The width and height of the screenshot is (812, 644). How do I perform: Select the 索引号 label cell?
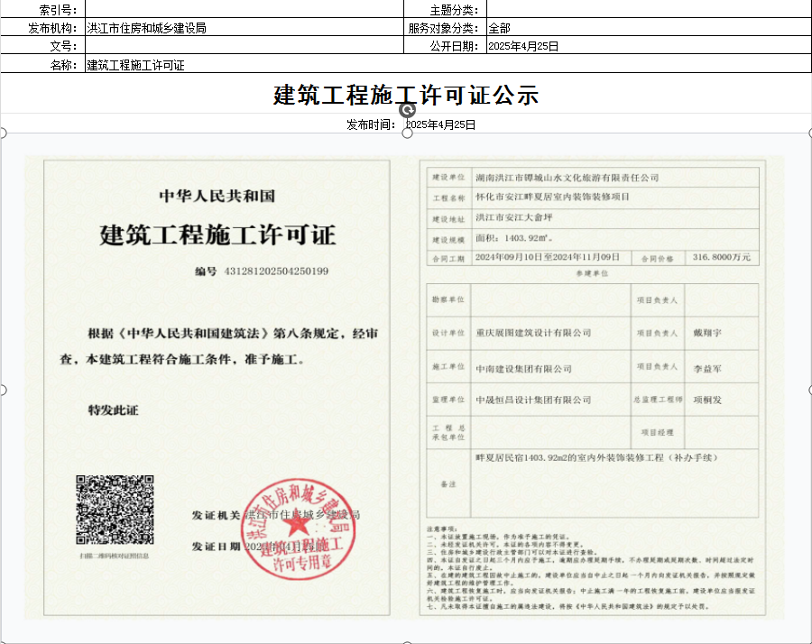(42, 9)
